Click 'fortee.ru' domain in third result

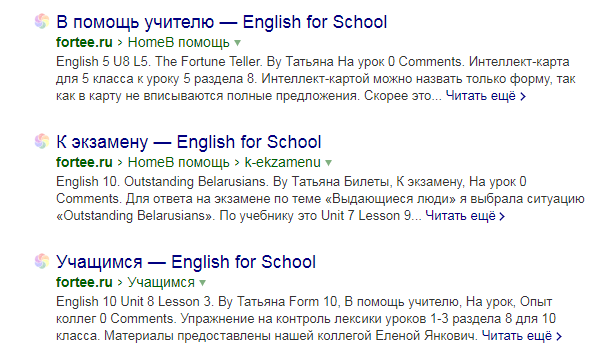[x=84, y=282]
